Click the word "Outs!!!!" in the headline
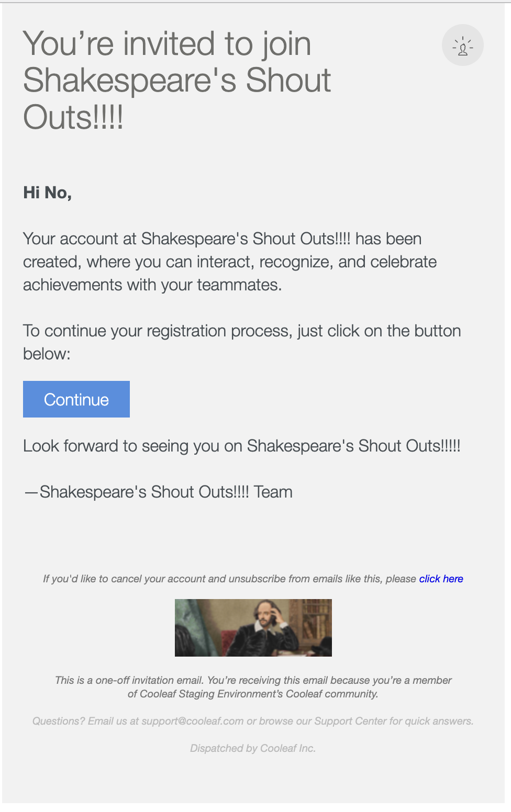Screen dimensions: 511x812 pyautogui.click(x=73, y=117)
